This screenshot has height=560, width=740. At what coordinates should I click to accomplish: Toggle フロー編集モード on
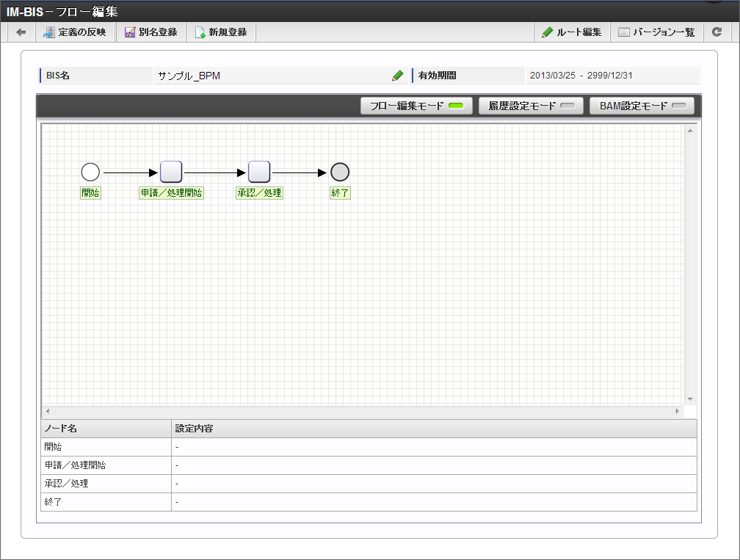coord(416,106)
